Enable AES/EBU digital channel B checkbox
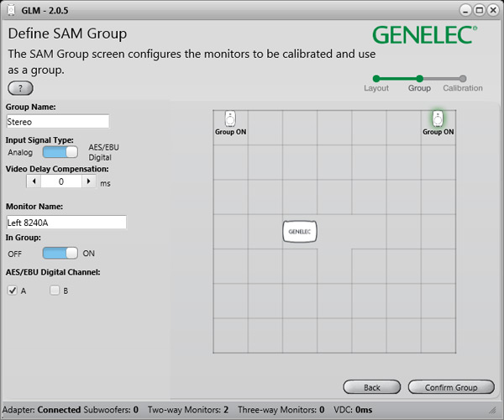The width and height of the screenshot is (504, 420). (55, 291)
